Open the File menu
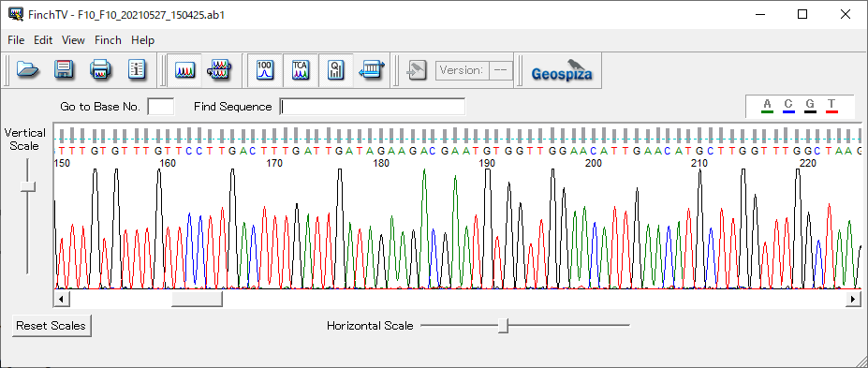Screen dimensions: 868x368 (x=16, y=40)
